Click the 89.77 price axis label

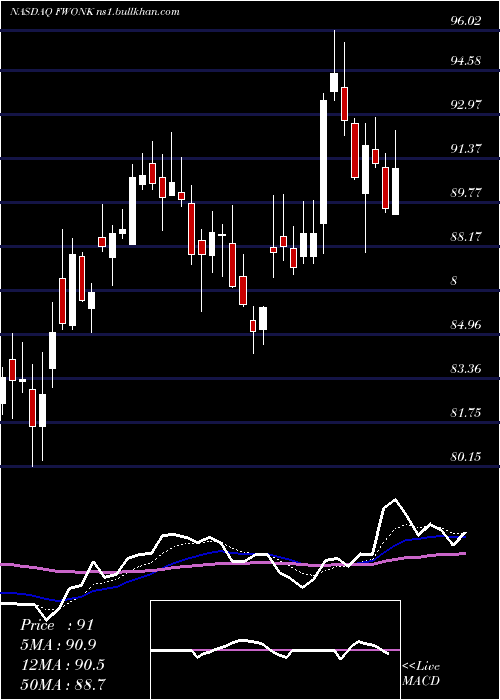[x=466, y=193]
